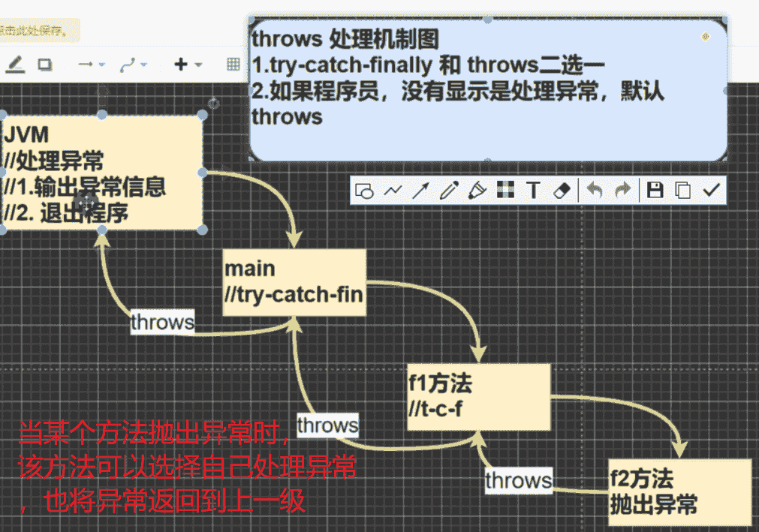Click the table grid icon

click(233, 65)
